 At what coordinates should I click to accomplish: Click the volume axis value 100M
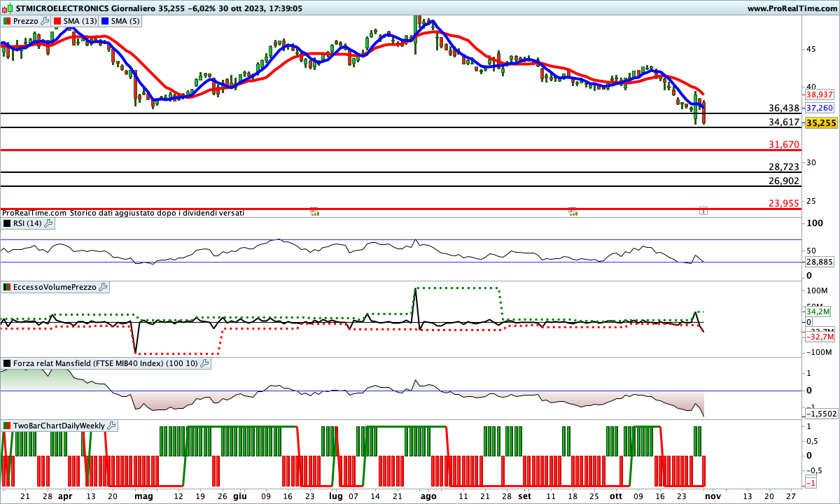(x=816, y=290)
